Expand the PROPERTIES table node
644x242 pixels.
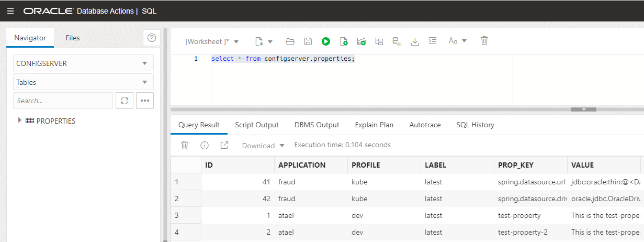coord(20,120)
